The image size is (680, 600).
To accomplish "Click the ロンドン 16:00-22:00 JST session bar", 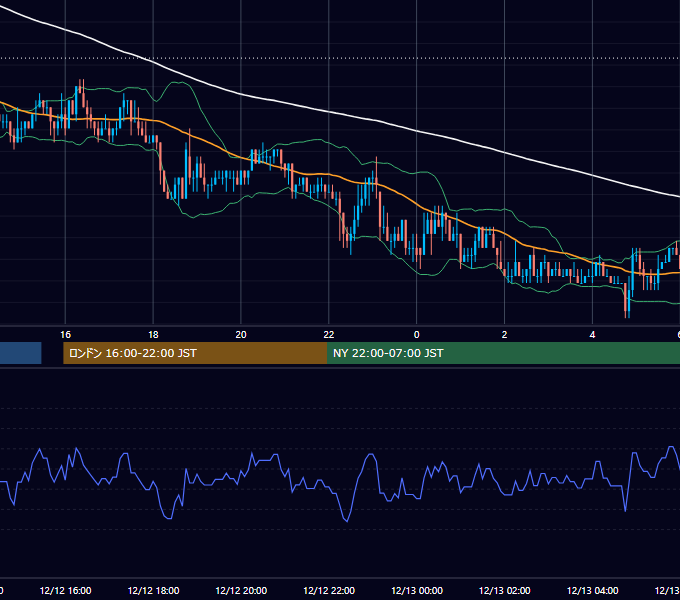I will tap(195, 353).
